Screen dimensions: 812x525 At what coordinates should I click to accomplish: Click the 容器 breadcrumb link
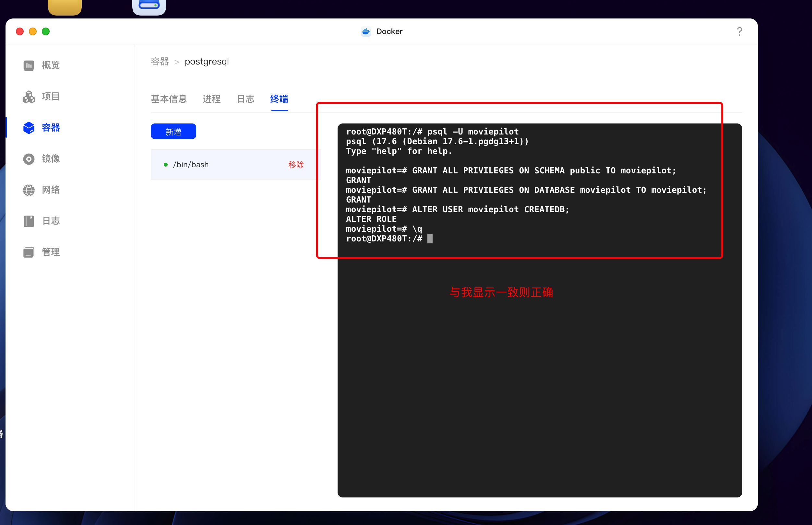click(x=160, y=62)
